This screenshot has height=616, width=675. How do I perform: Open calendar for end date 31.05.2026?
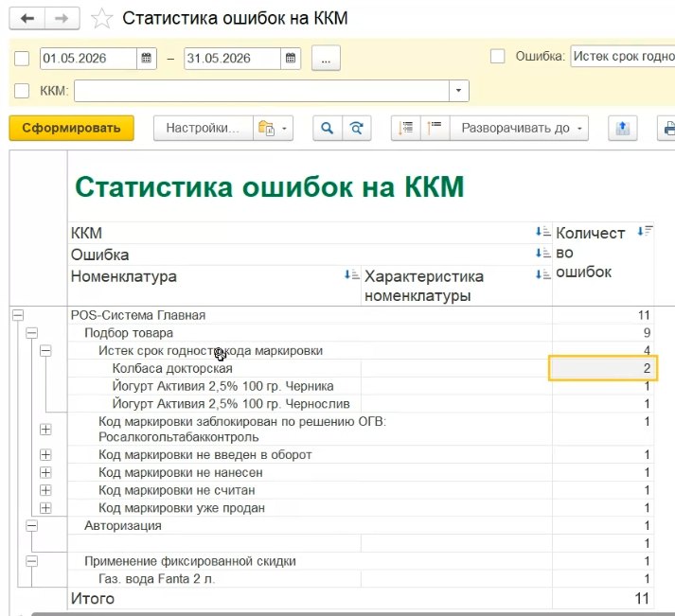tap(291, 58)
